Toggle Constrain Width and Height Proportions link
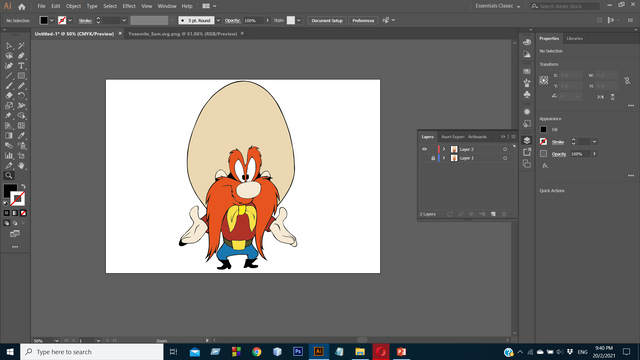The height and width of the screenshot is (360, 640). (x=627, y=81)
